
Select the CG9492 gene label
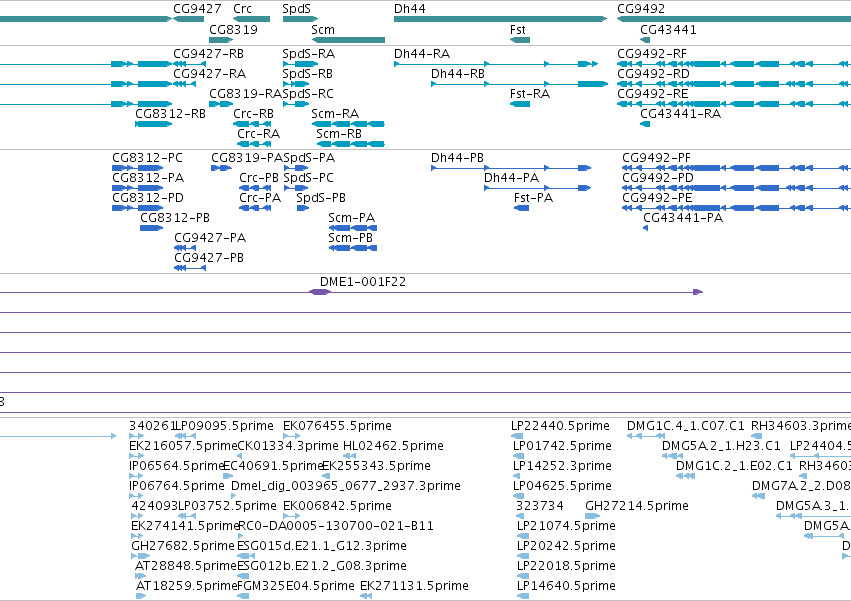[641, 9]
